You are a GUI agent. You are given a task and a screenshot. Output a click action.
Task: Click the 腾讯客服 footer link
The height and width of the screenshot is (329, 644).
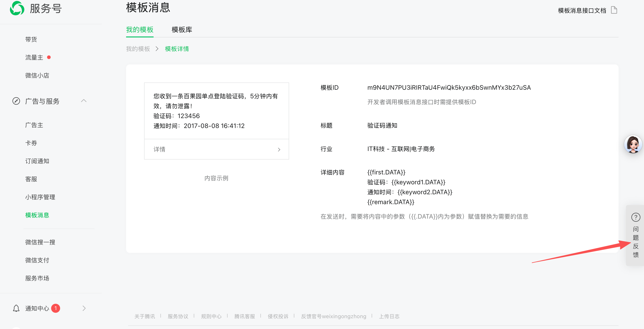point(244,316)
